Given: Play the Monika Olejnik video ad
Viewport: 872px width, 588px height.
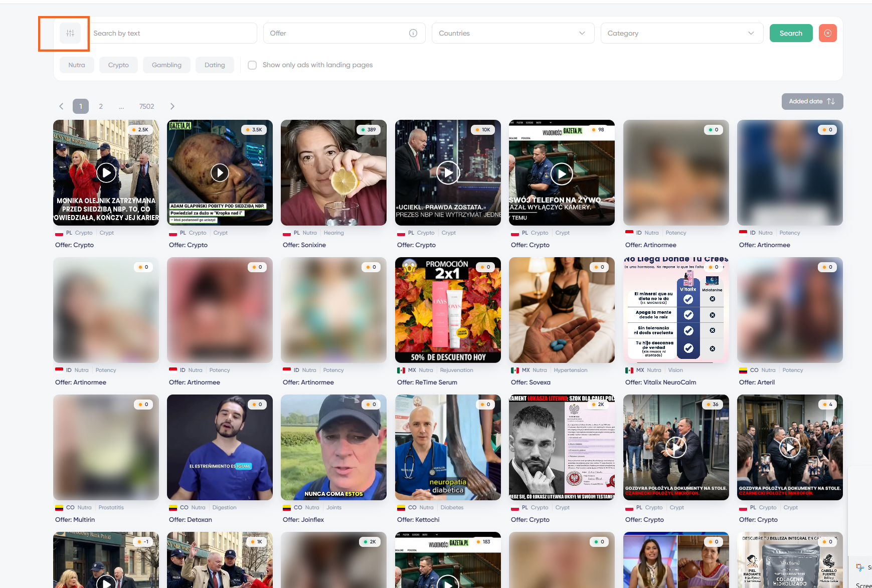Looking at the screenshot, I should point(106,172).
